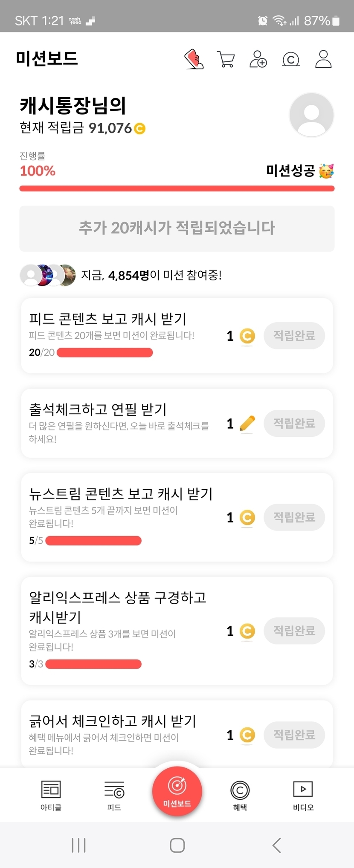Tap the red 미션보드 center button
This screenshot has width=354, height=868.
[x=177, y=791]
